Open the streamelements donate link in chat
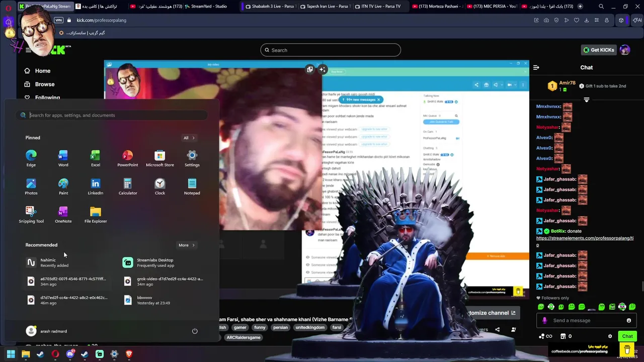This screenshot has width=644, height=362. pos(585,241)
